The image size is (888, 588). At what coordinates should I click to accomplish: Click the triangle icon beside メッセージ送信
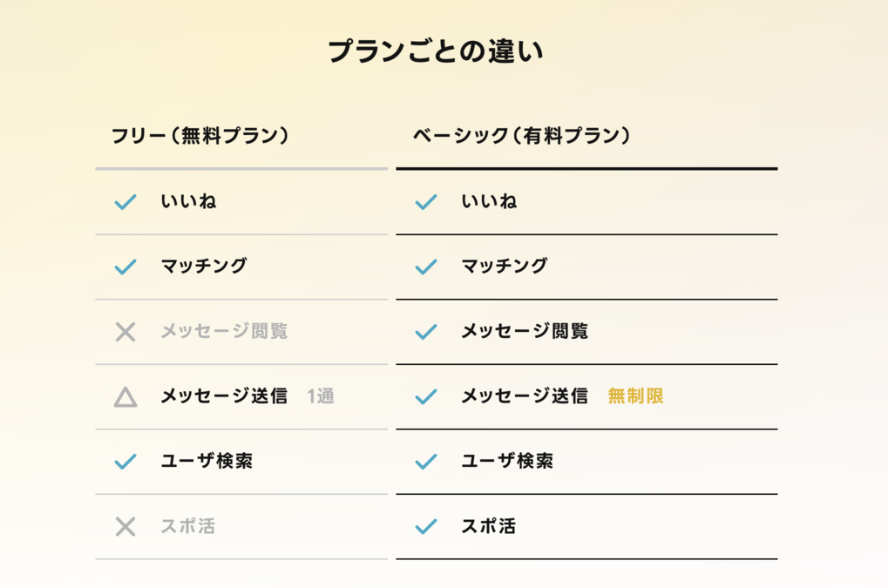[x=125, y=397]
